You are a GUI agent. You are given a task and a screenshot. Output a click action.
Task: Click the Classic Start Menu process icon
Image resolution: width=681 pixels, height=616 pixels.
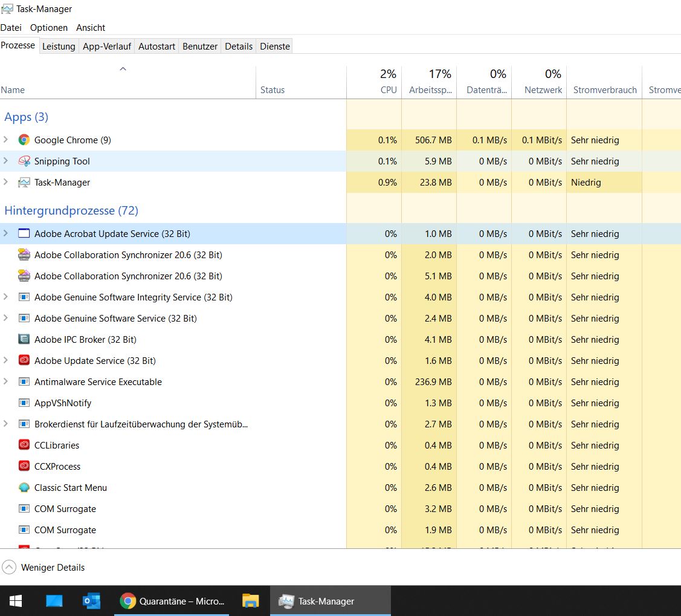pos(23,487)
